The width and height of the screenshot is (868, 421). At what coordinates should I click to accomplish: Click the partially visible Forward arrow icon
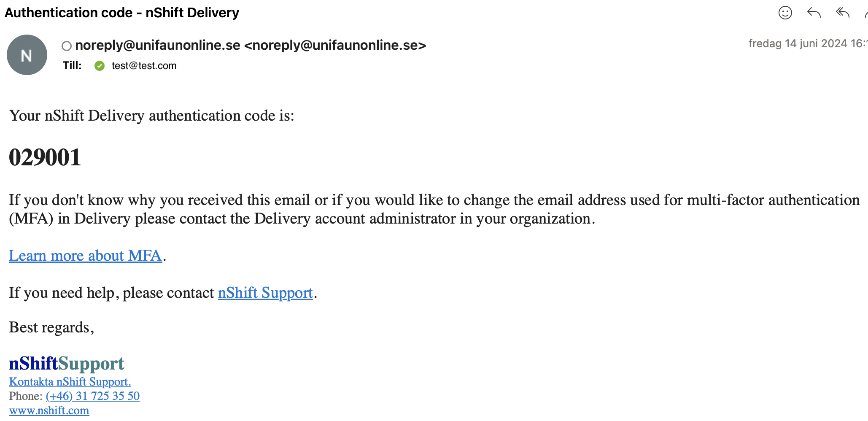[865, 14]
